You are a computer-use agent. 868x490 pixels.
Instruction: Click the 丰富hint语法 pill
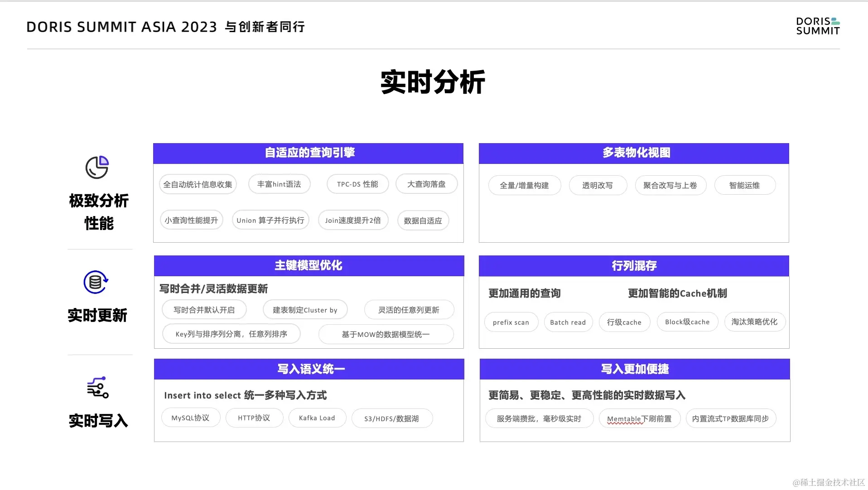click(280, 184)
